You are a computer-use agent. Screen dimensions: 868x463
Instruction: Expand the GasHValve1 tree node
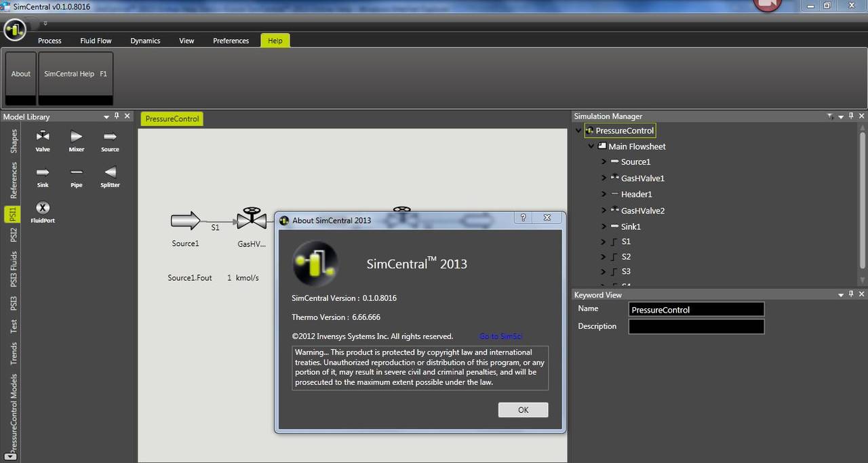pos(604,178)
